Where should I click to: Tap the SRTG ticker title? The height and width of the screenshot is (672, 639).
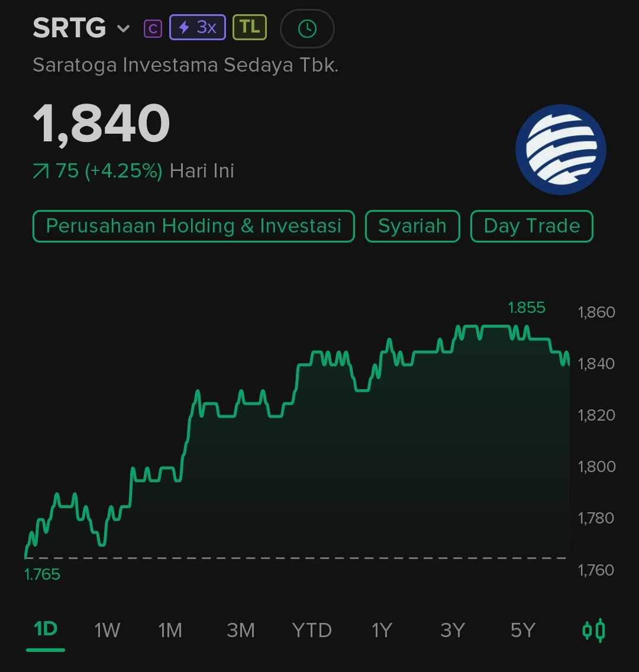coord(69,28)
